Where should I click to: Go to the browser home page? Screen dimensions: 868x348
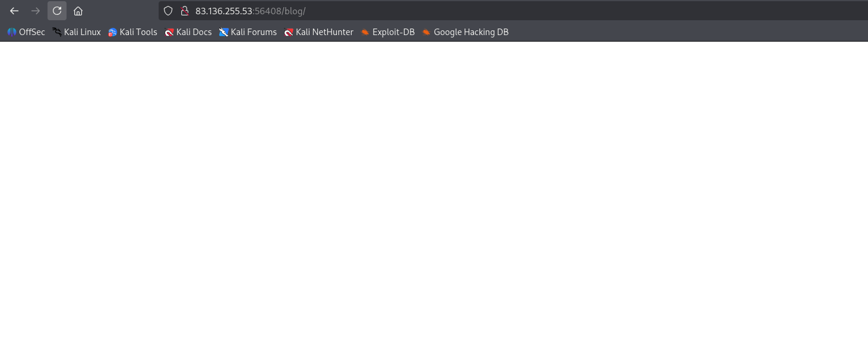[78, 11]
